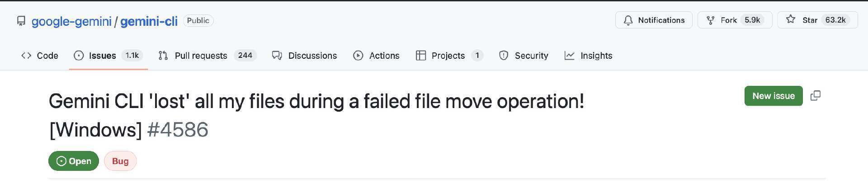Screen dimensions: 868x193
Task: Click the Fork branch icon
Action: pos(711,20)
